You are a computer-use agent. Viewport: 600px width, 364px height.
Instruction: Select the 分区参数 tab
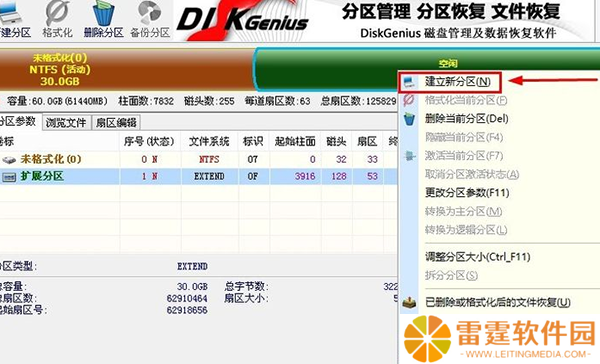[18, 122]
